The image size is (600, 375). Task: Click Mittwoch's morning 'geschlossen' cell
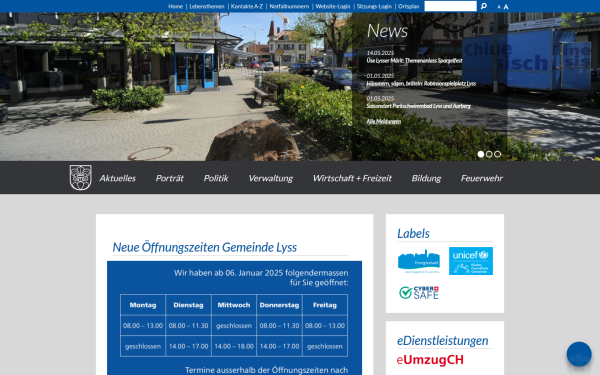click(234, 326)
